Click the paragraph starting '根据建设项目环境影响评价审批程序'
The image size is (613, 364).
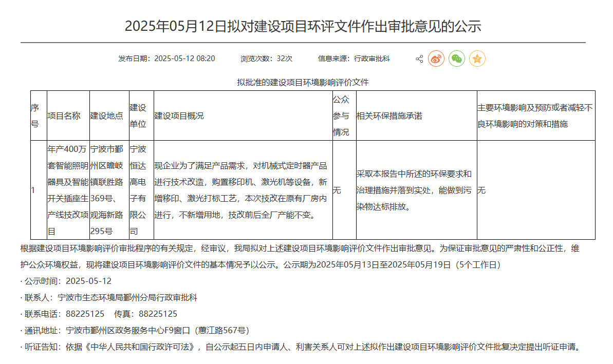(300, 257)
